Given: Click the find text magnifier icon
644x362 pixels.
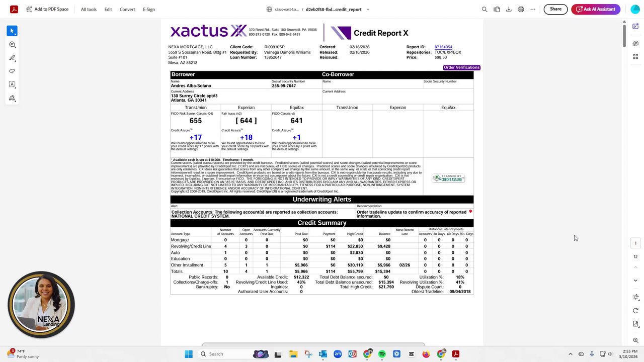Looking at the screenshot, I should pyautogui.click(x=485, y=9).
